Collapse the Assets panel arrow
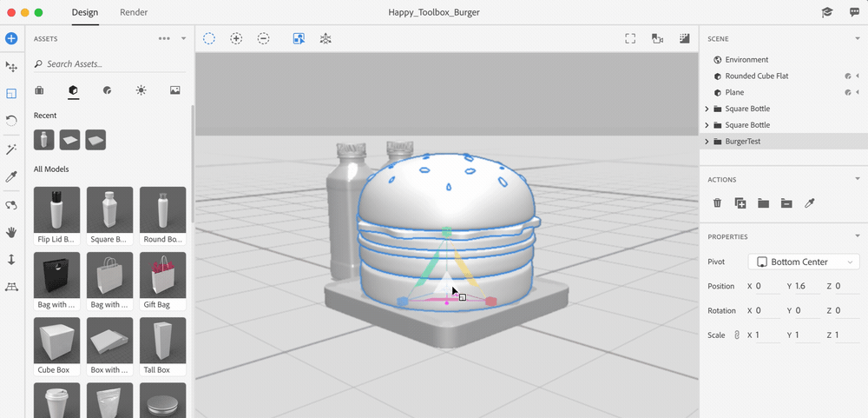868x418 pixels. point(184,39)
